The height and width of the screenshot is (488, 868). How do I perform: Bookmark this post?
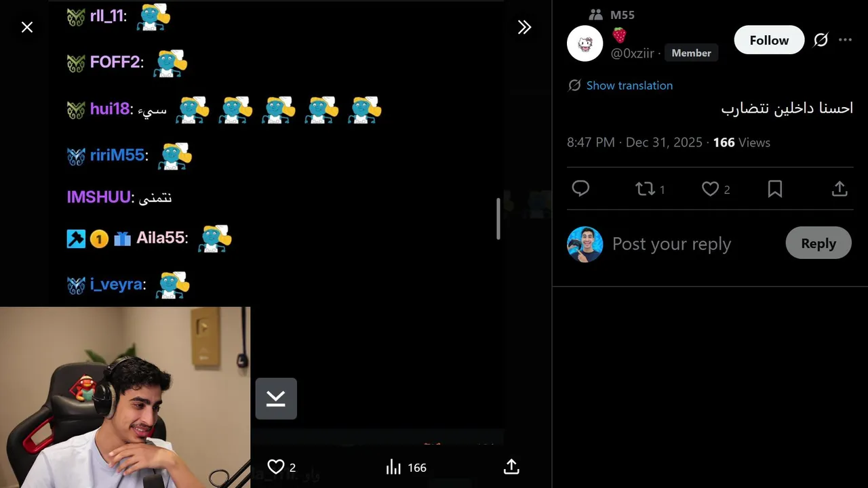(775, 189)
